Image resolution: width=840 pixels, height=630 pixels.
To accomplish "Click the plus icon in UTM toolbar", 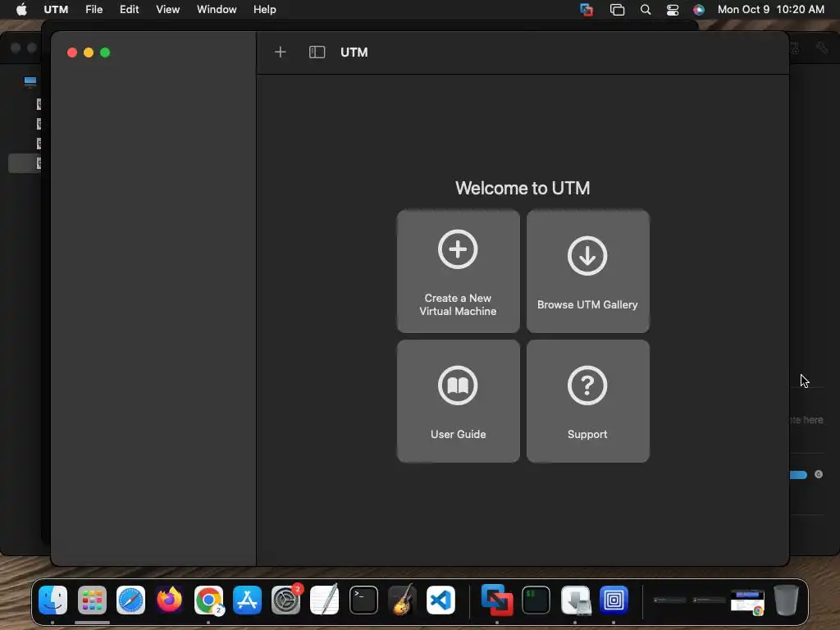I will [x=281, y=52].
